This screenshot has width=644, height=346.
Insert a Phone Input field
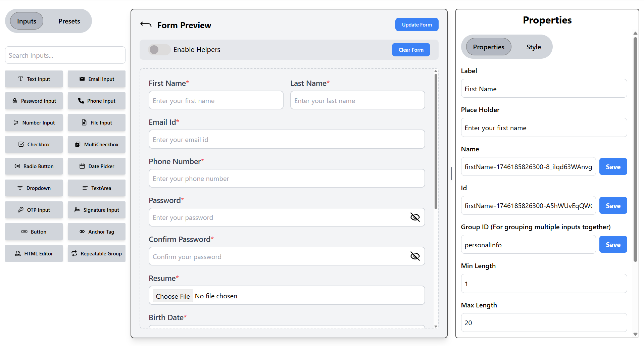(97, 101)
